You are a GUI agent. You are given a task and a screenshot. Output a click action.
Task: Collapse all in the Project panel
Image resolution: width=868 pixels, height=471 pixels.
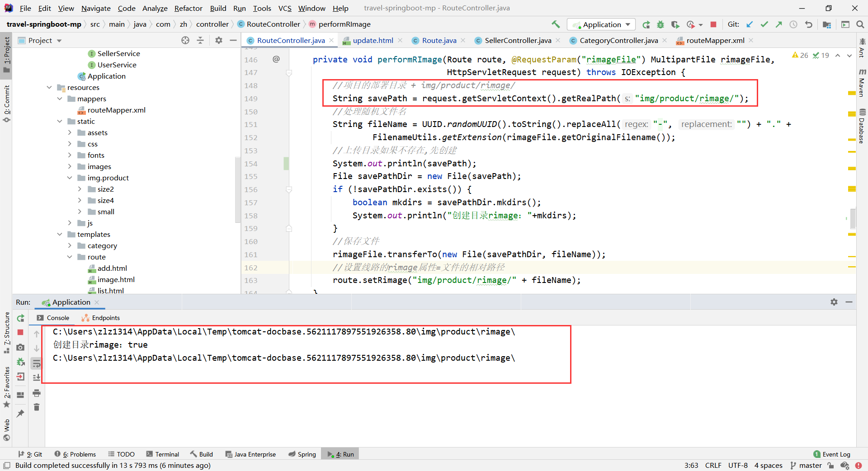click(x=200, y=40)
